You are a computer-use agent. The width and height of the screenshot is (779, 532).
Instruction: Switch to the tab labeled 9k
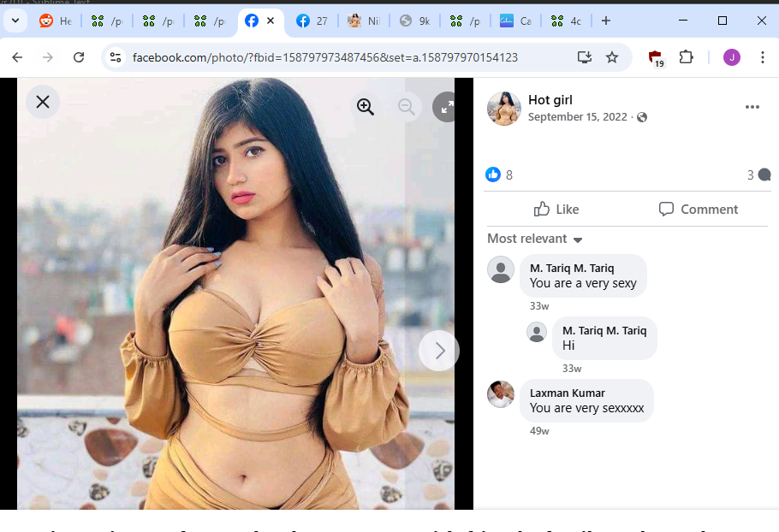tap(416, 21)
